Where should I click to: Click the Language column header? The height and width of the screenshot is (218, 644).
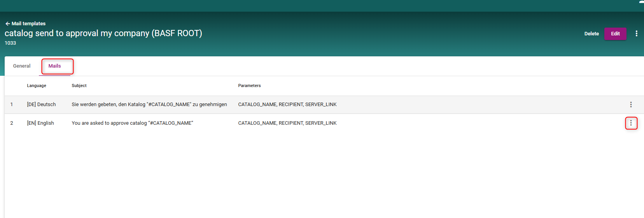(x=37, y=86)
